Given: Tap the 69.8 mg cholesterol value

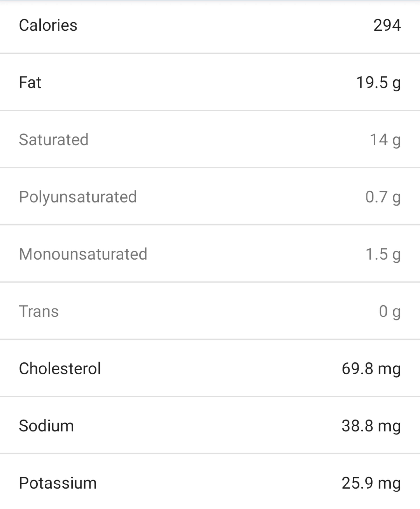Looking at the screenshot, I should point(371,369).
